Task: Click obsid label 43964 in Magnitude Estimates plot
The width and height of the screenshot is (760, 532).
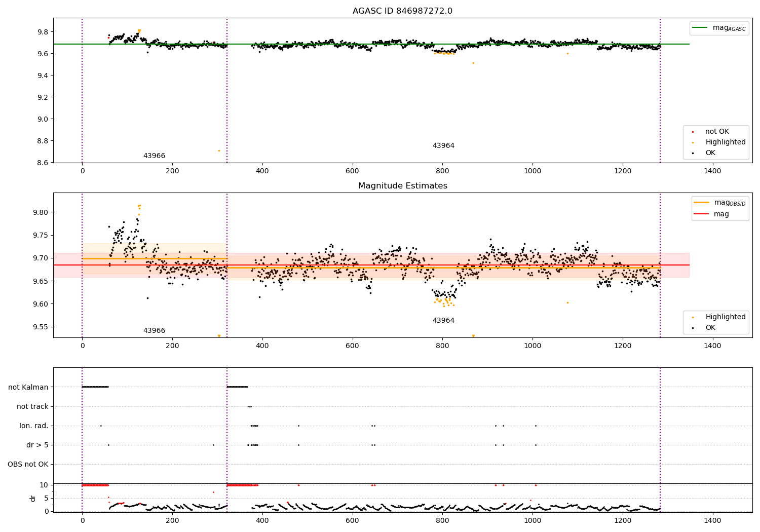Action: click(443, 321)
